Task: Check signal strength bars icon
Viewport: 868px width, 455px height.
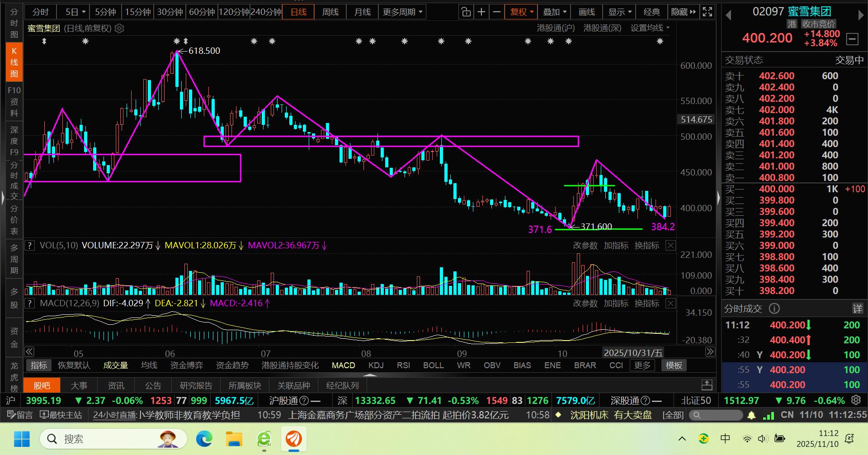Action: [768, 415]
